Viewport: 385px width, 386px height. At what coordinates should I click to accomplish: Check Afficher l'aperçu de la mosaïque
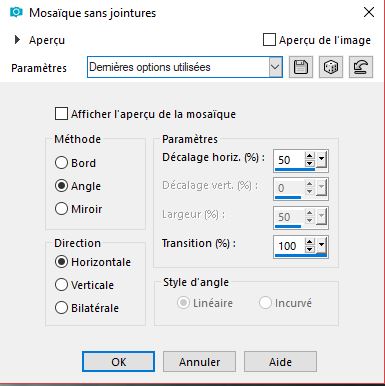pos(61,114)
